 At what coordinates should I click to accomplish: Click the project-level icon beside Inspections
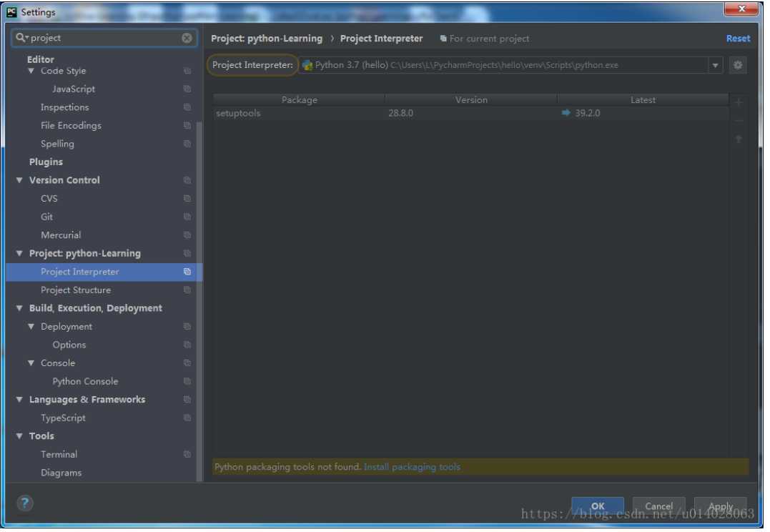pyautogui.click(x=187, y=107)
